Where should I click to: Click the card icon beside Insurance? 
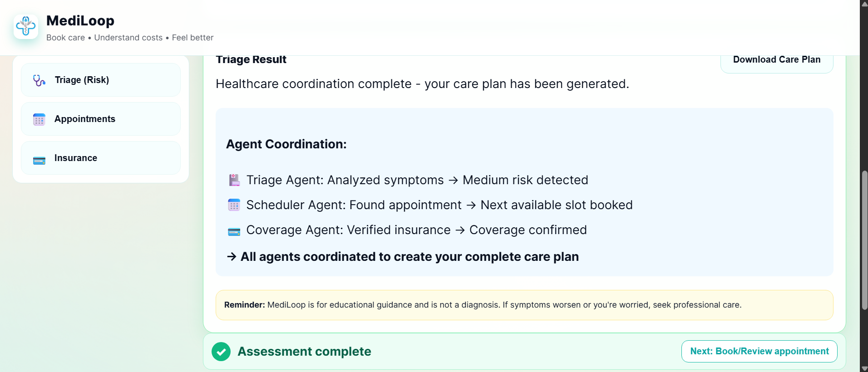(x=39, y=160)
